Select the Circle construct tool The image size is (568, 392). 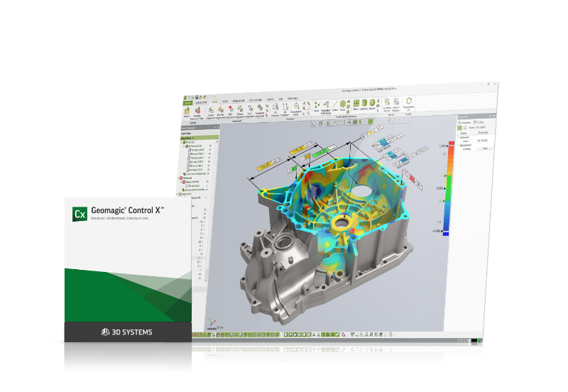342,105
